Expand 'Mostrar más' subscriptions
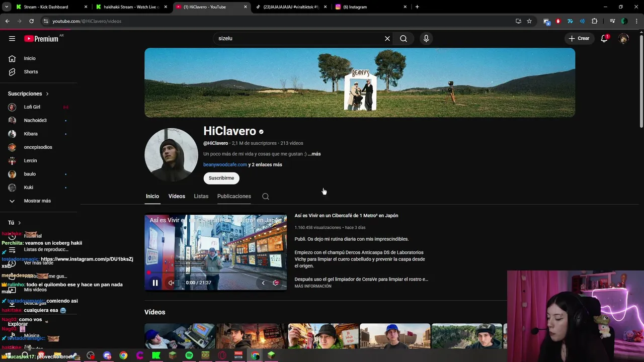The image size is (644, 362). click(38, 201)
